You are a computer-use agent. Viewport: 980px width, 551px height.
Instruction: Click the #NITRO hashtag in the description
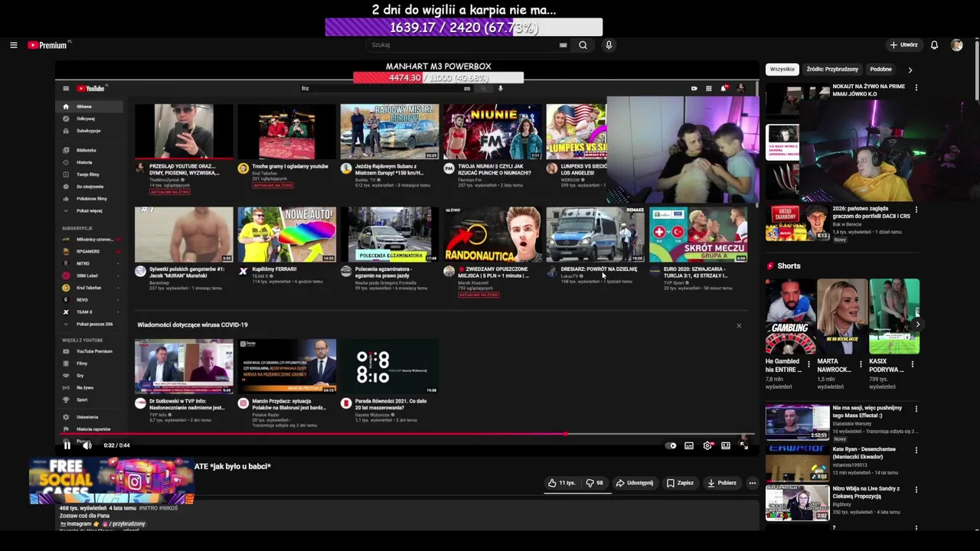pos(149,508)
